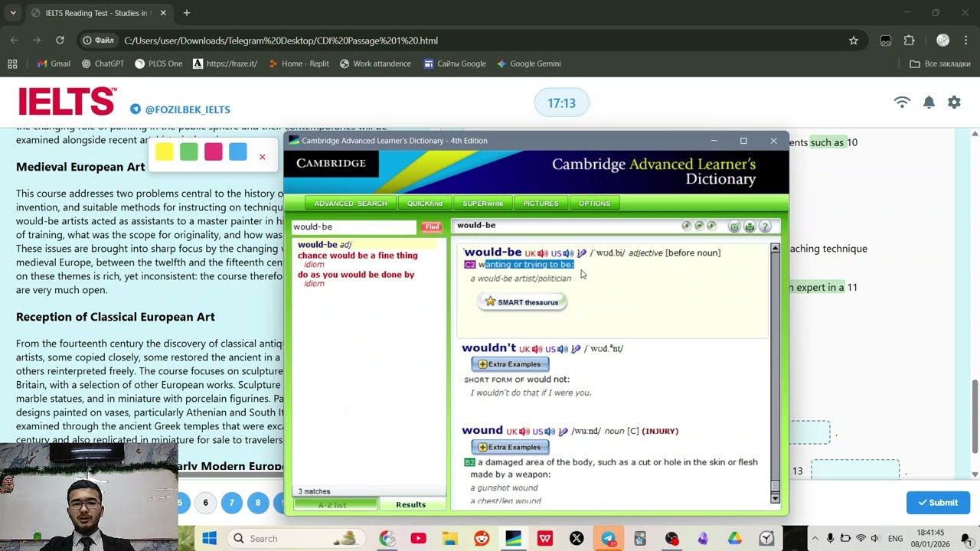Click the dictionary entry scroll down arrow
This screenshot has width=980, height=551.
[x=775, y=498]
